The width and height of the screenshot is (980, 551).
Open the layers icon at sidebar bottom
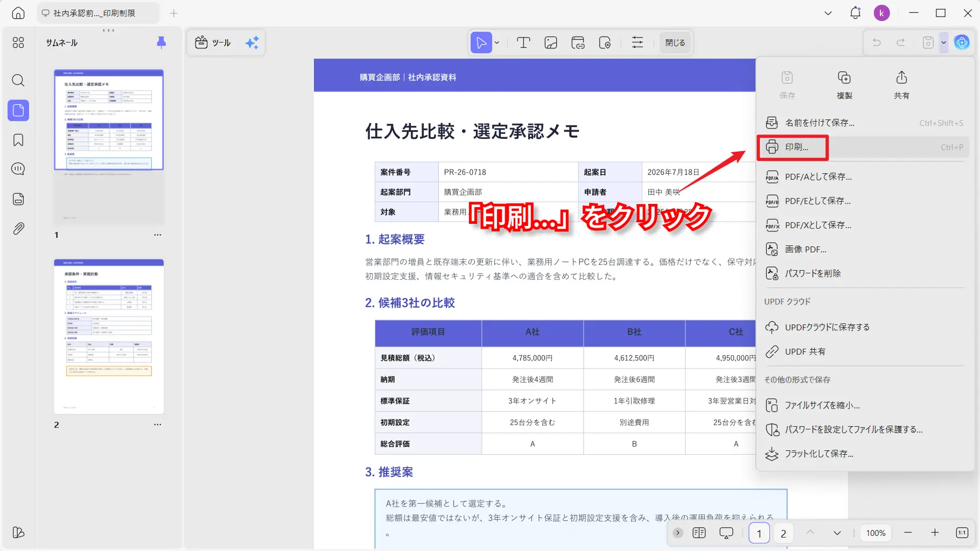tap(18, 532)
